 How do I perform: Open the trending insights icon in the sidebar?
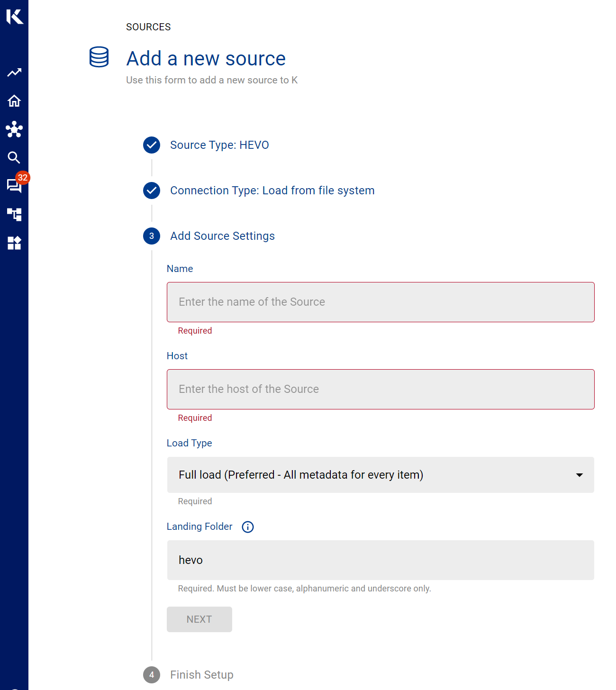coord(14,73)
